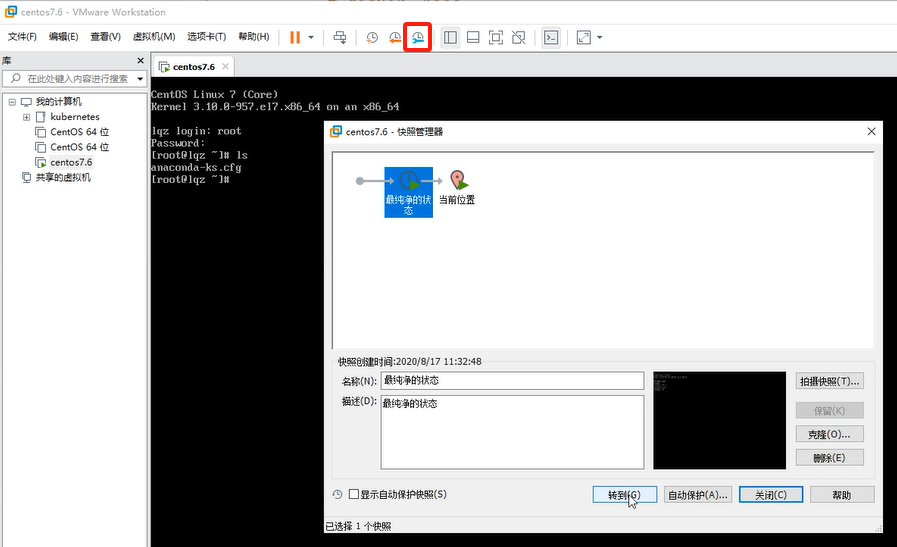
Task: Click the autoprotect clock icon beside checkbox
Action: click(x=338, y=494)
